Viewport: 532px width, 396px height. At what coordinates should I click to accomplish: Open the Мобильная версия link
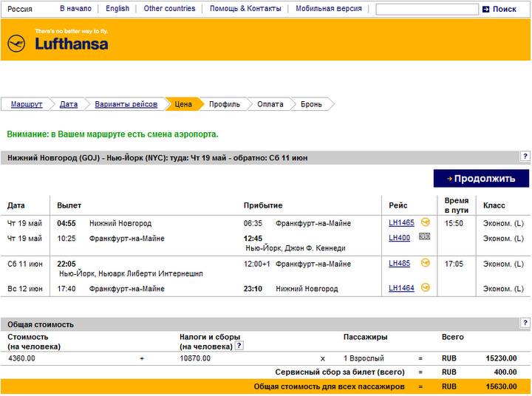click(x=328, y=8)
